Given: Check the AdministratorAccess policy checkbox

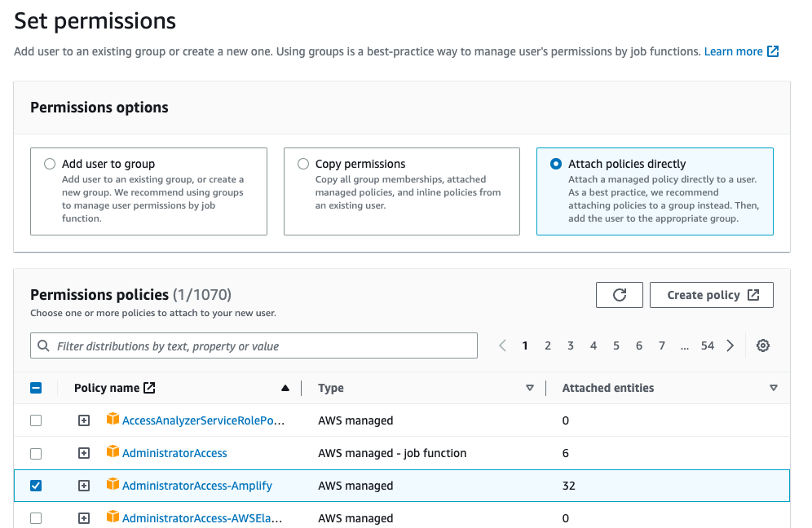Looking at the screenshot, I should pos(36,454).
